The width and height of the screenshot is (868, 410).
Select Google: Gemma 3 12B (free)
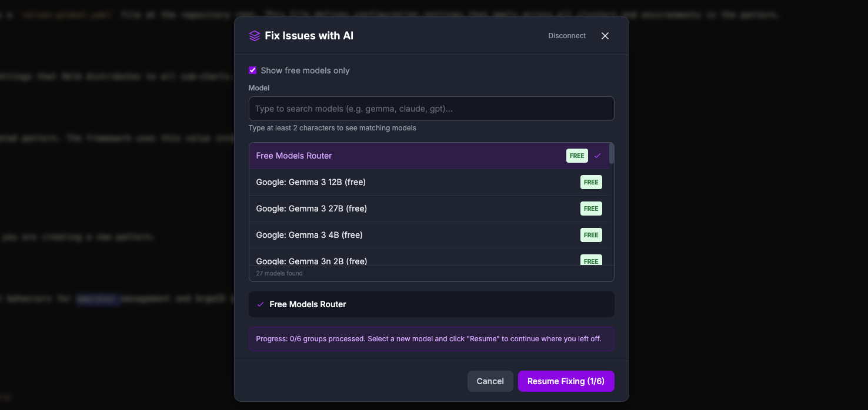pyautogui.click(x=353, y=182)
